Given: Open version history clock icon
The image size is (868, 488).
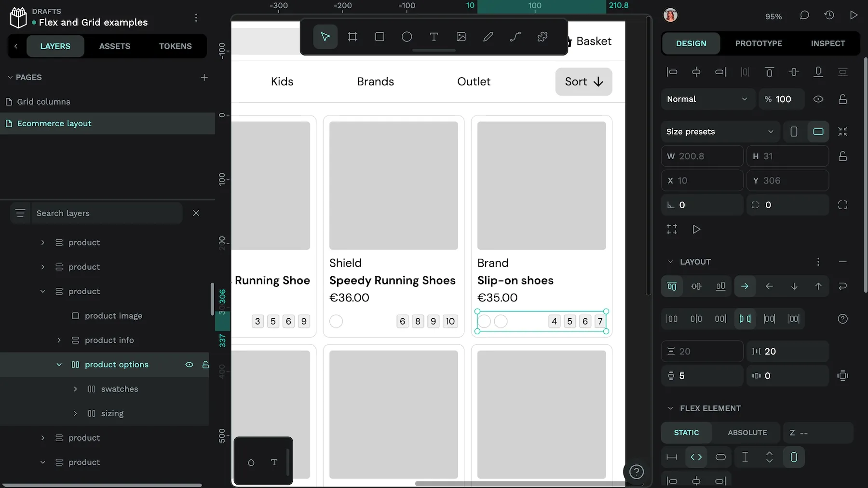Looking at the screenshot, I should (829, 15).
